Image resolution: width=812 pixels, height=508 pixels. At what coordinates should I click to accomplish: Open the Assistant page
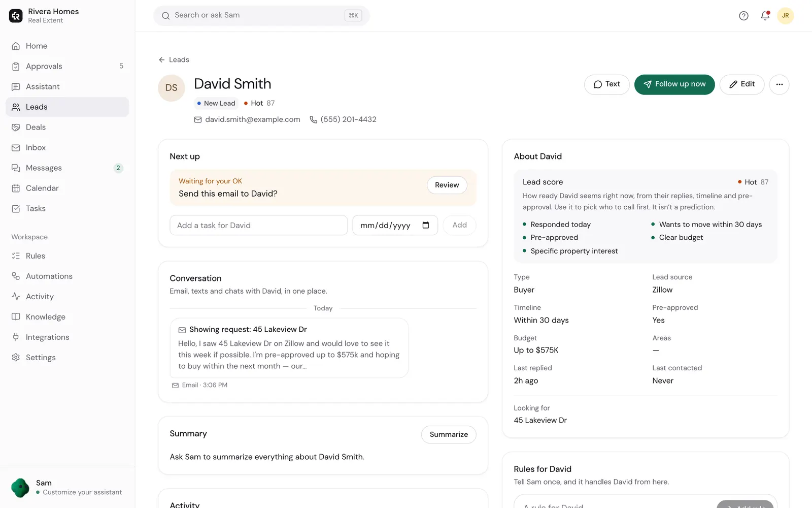coord(67,87)
